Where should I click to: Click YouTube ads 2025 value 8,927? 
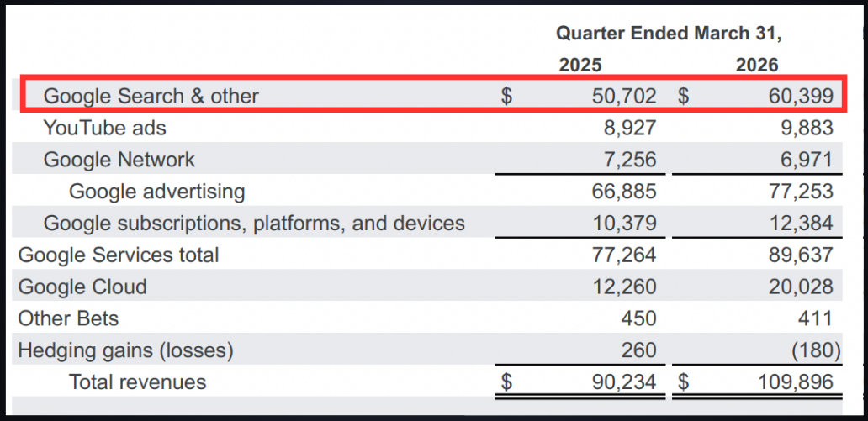click(629, 129)
